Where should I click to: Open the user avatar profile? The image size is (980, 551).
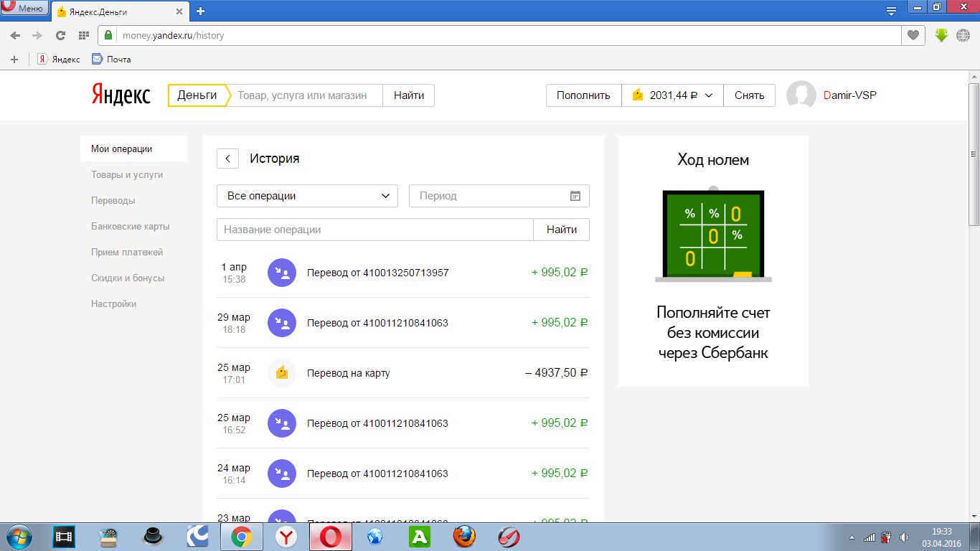pos(801,95)
